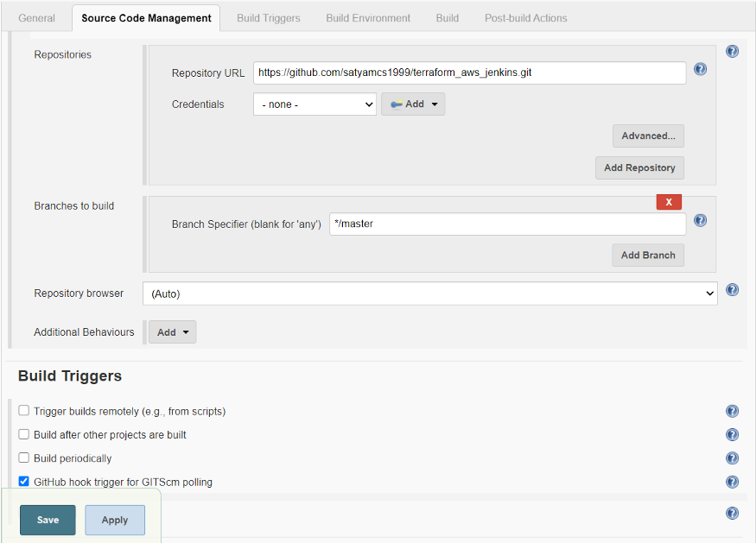Uncheck GitHub hook trigger for GITScm polling
The image size is (756, 543).
click(x=23, y=482)
